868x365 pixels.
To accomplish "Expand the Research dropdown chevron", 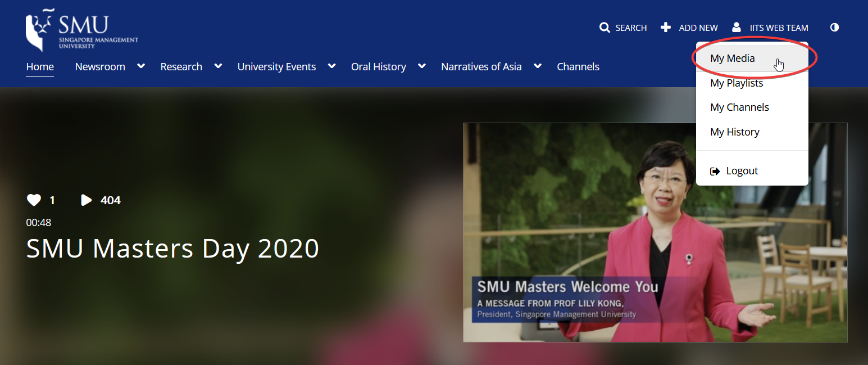I will [x=218, y=66].
